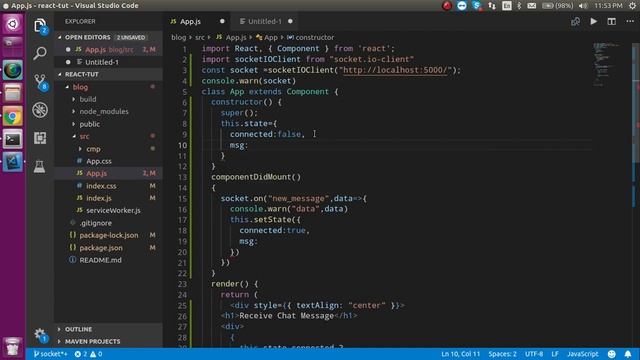Click the volume icon in top panel

tap(583, 5)
